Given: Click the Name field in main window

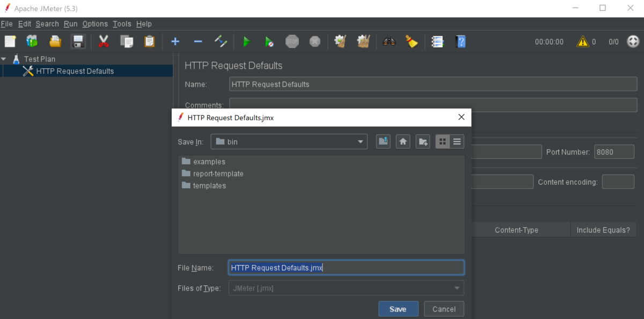Looking at the screenshot, I should click(433, 84).
